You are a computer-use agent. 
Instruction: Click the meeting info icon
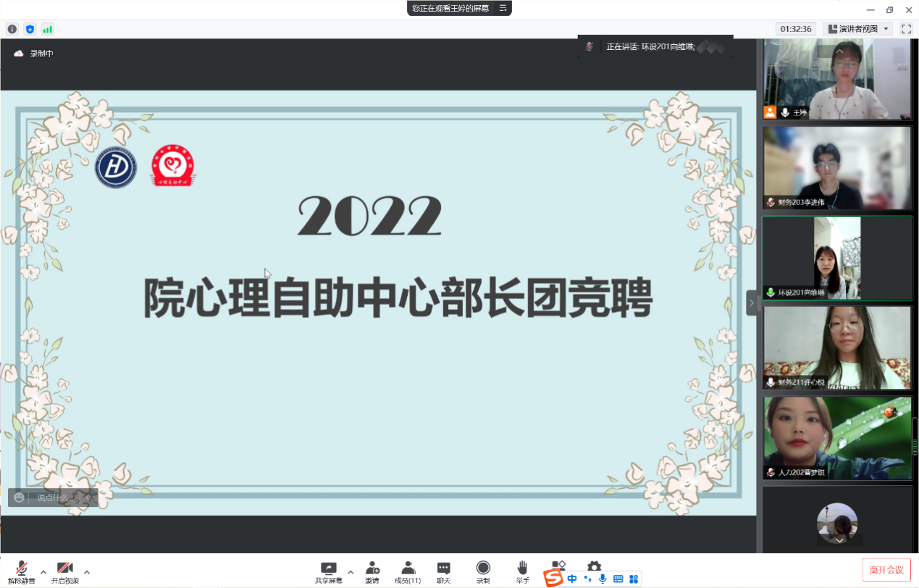click(x=12, y=29)
